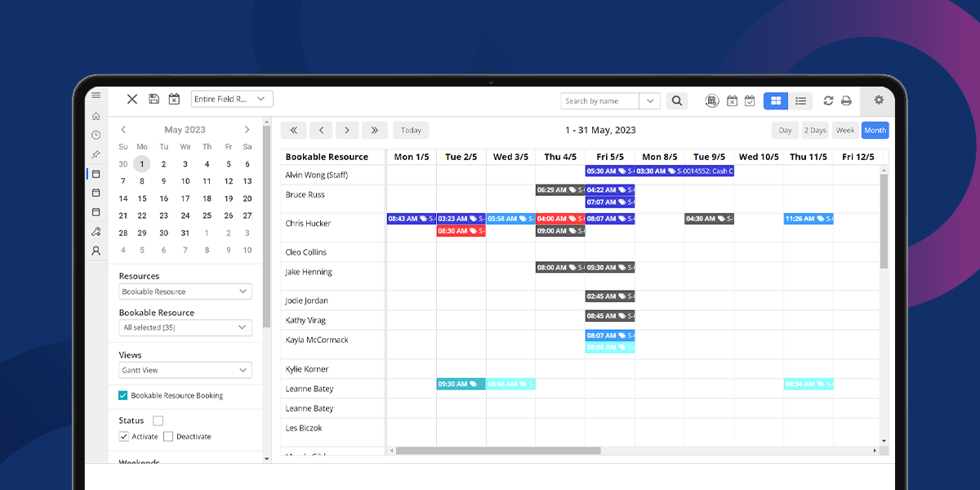Switch to the grid view toggle

(776, 101)
